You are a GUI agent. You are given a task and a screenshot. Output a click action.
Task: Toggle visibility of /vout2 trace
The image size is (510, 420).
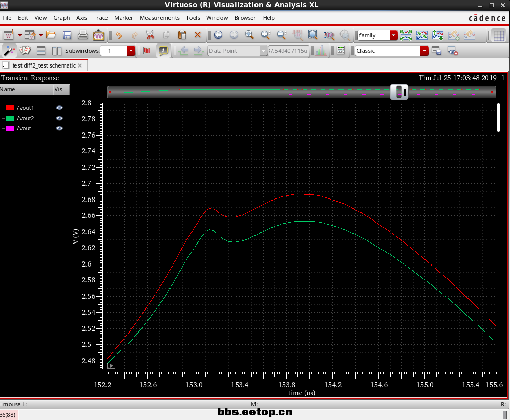pos(59,118)
